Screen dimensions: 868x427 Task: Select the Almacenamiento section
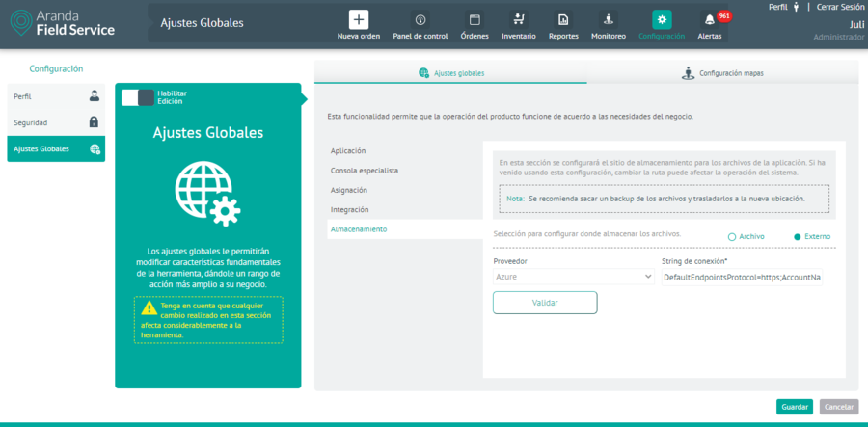(405, 229)
